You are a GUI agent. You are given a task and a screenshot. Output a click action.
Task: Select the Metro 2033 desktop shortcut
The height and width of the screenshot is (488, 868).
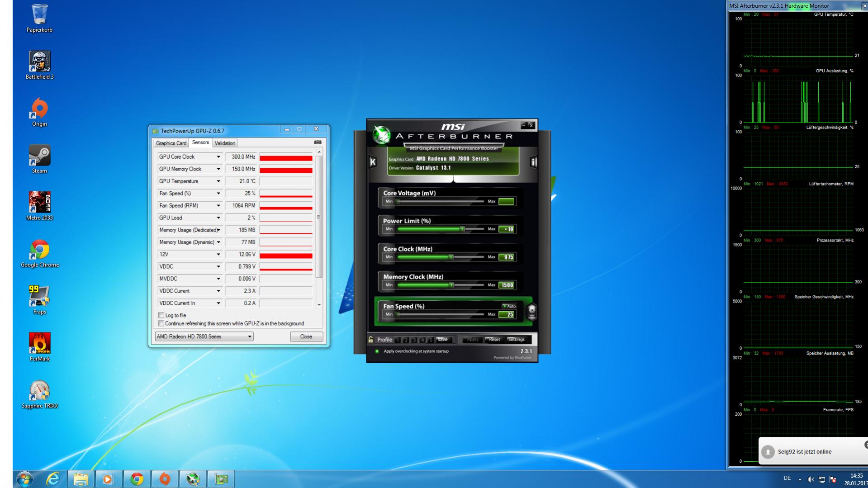click(39, 206)
